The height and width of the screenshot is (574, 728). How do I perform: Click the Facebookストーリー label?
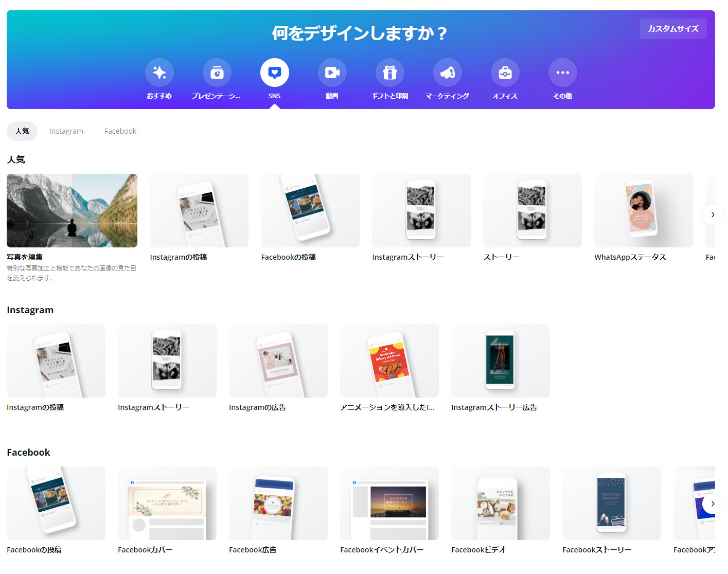tap(597, 550)
